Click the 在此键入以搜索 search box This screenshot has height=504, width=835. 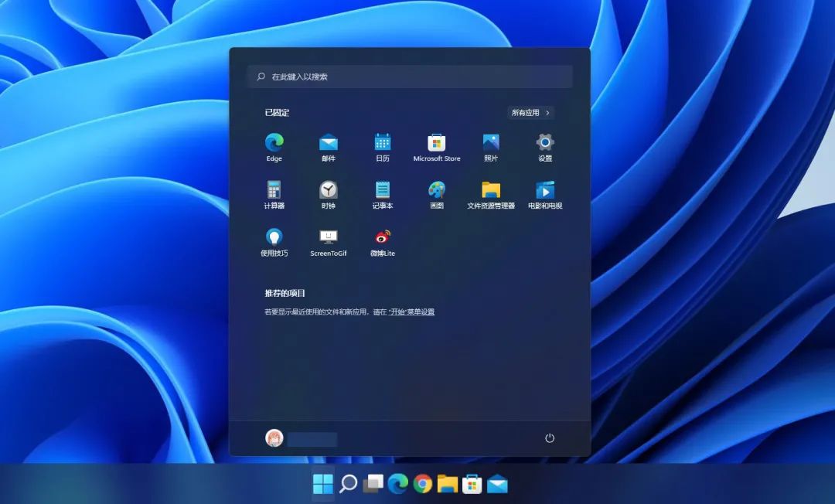410,77
